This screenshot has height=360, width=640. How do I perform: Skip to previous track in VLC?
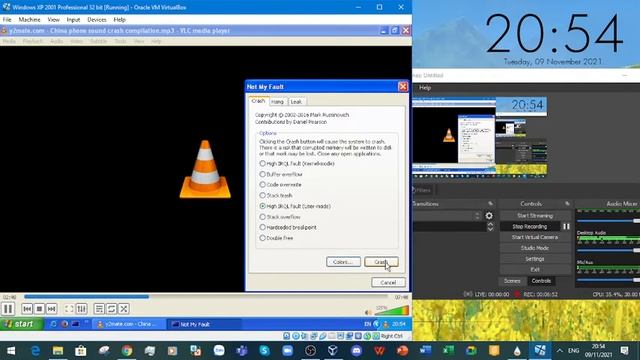[27, 309]
